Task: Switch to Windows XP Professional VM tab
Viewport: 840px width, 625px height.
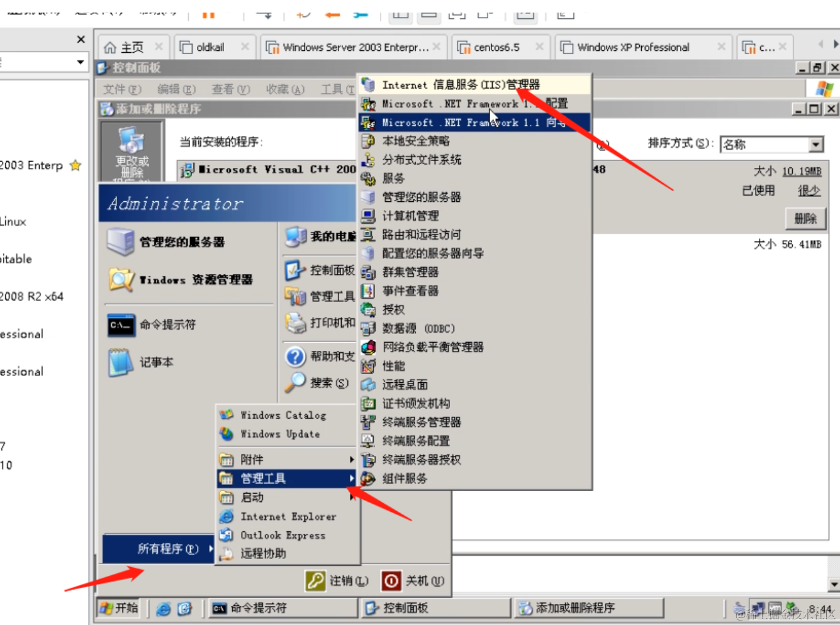Action: point(643,47)
